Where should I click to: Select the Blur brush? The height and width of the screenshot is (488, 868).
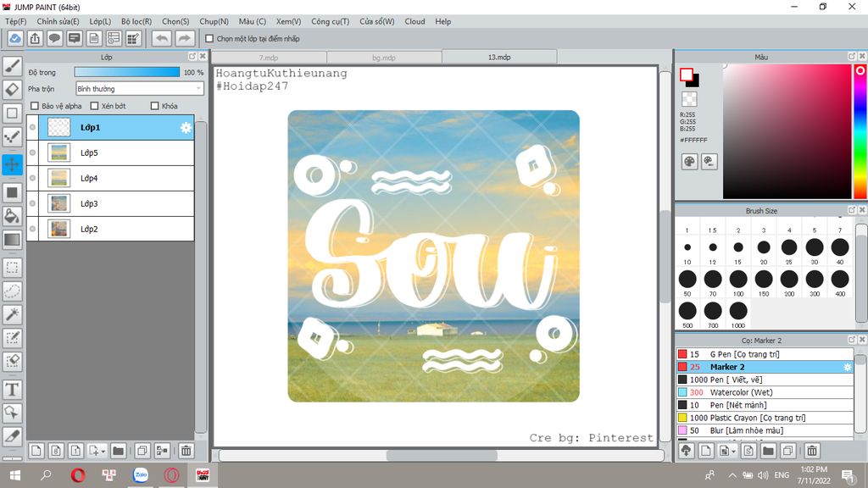coord(765,430)
